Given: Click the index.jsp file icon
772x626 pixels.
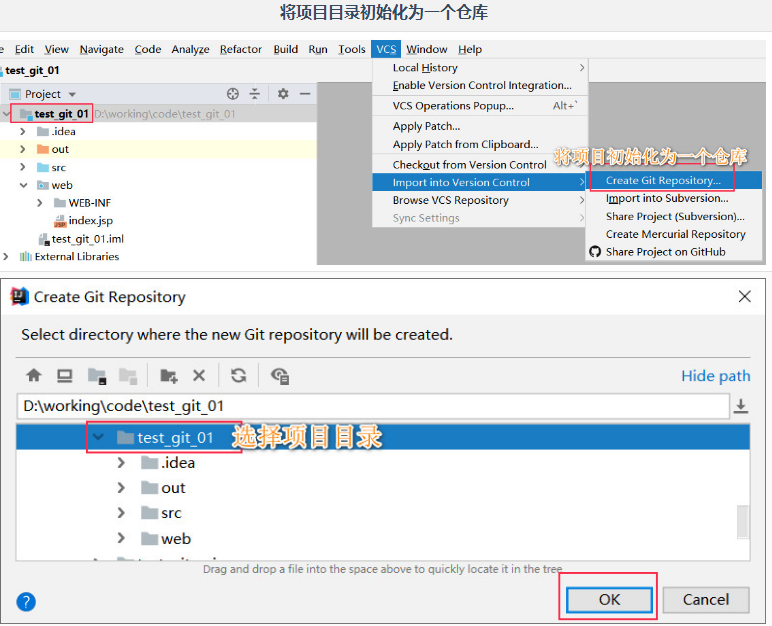Looking at the screenshot, I should (x=60, y=221).
